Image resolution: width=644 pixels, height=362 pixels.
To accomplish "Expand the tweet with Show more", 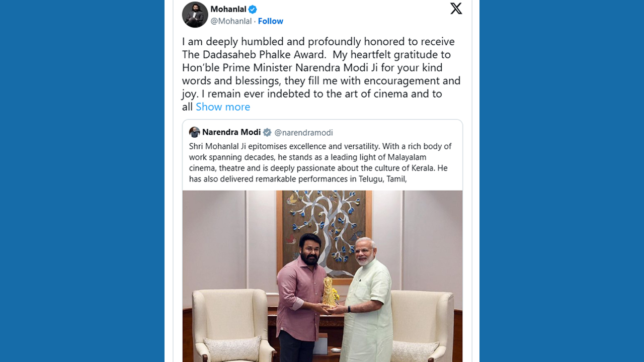I will click(x=223, y=107).
